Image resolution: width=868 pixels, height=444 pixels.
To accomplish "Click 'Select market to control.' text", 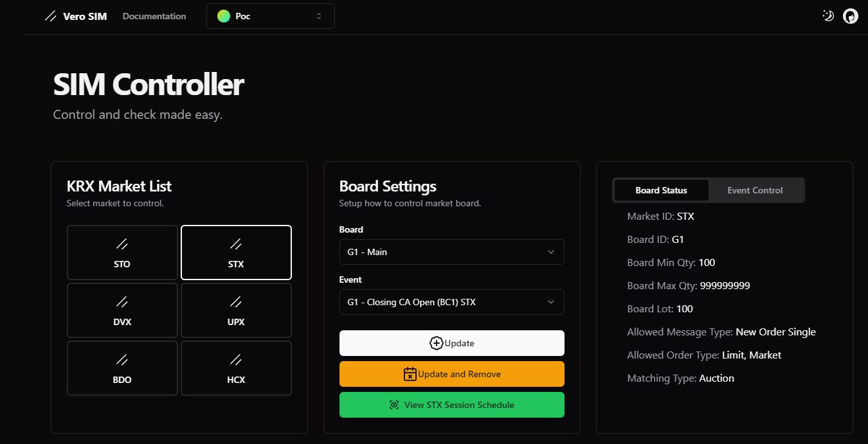I will pyautogui.click(x=115, y=203).
